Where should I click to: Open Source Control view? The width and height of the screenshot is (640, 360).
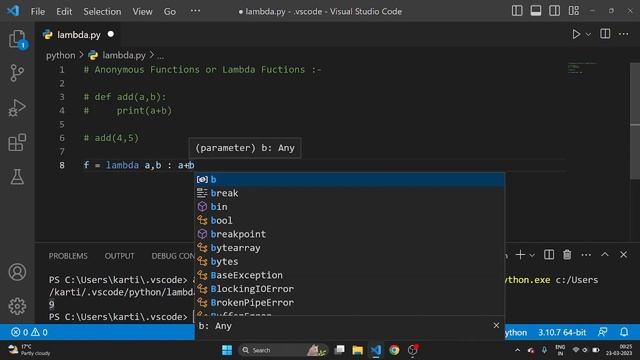tap(17, 73)
